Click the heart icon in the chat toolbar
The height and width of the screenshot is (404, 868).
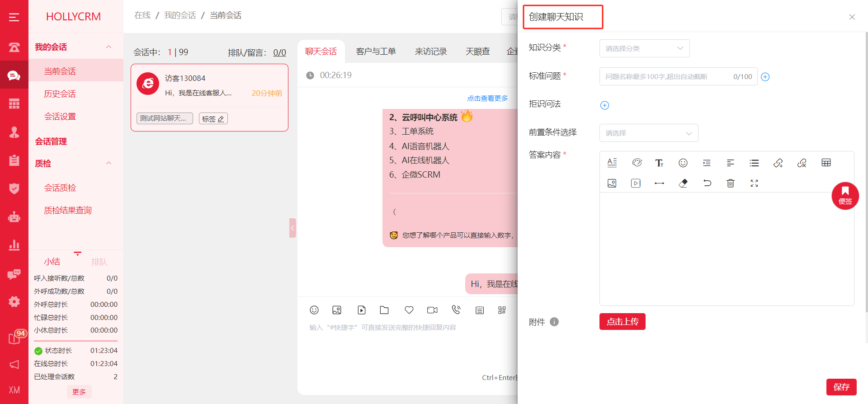pos(409,310)
